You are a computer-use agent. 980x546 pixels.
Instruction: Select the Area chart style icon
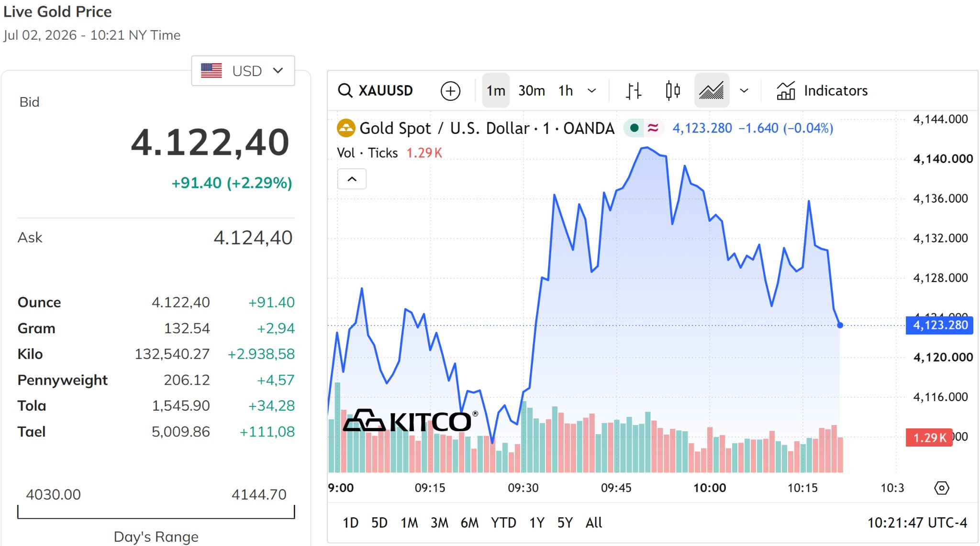click(x=712, y=90)
